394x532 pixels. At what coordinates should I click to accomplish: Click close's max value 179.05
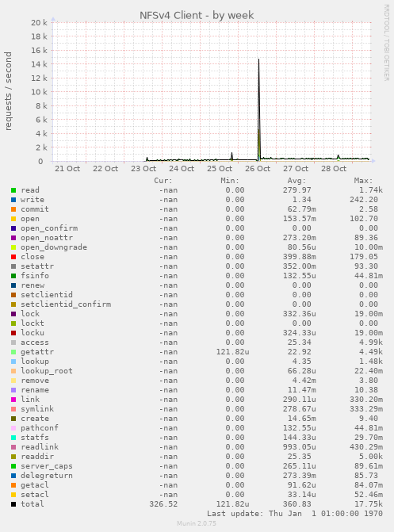[x=364, y=257]
